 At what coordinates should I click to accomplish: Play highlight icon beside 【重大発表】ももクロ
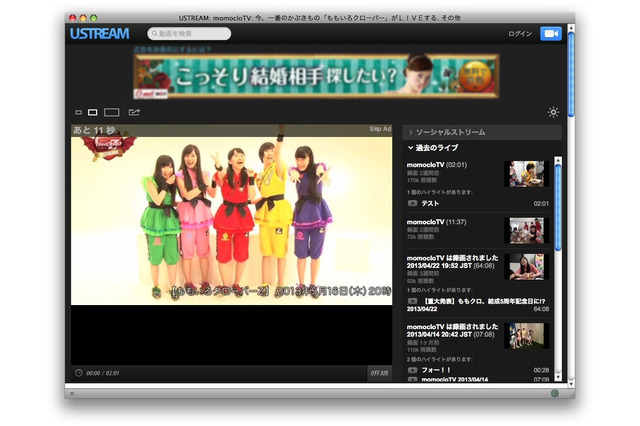click(x=412, y=301)
